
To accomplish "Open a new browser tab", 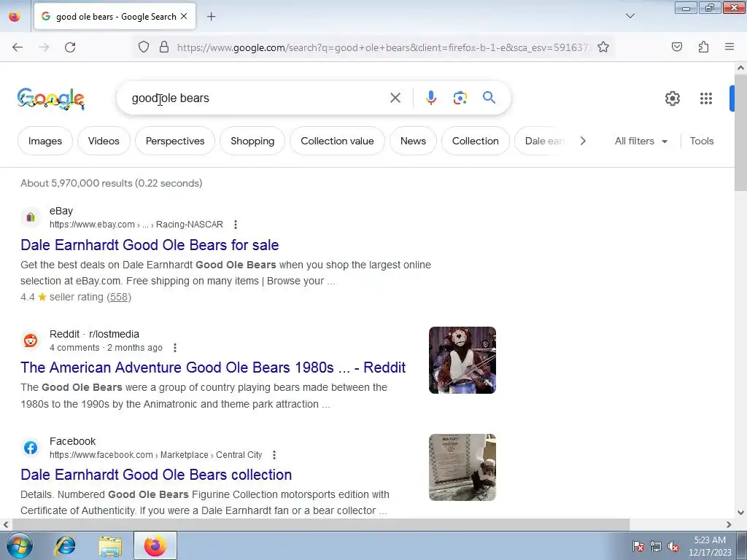I will coord(211,17).
